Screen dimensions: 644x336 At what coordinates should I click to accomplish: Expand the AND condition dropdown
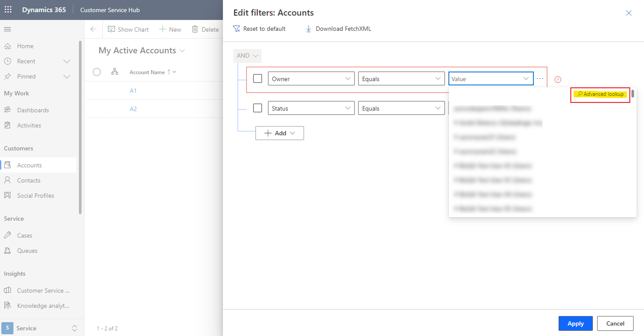(x=247, y=55)
